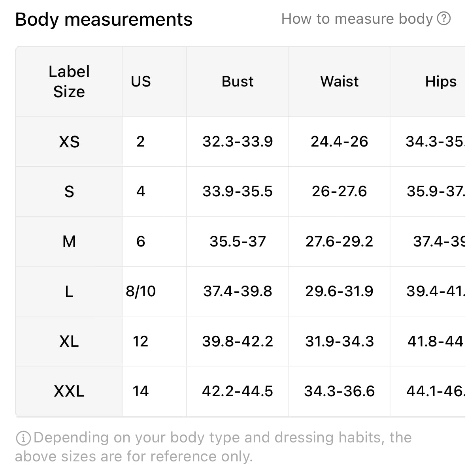466x476 pixels.
Task: Select the S label size cell
Action: 69,192
